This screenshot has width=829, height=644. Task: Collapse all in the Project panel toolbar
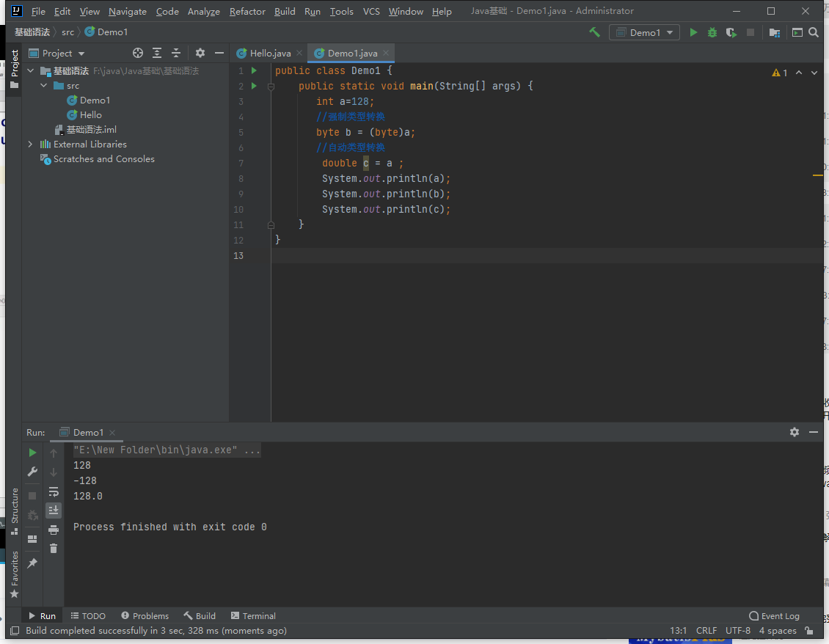(176, 53)
